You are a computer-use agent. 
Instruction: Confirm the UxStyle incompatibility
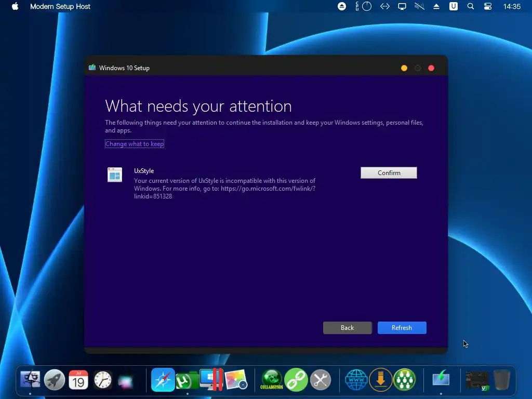389,172
